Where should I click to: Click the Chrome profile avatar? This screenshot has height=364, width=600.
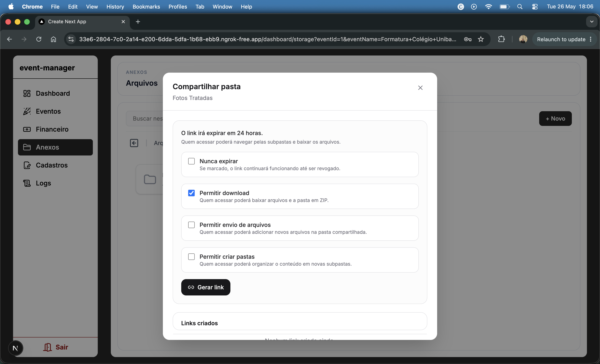pos(523,39)
